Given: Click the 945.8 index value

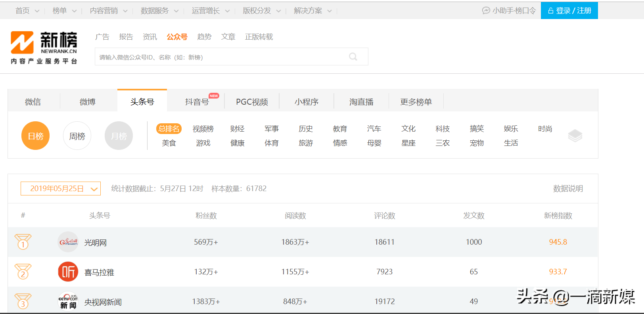Looking at the screenshot, I should pyautogui.click(x=558, y=242).
